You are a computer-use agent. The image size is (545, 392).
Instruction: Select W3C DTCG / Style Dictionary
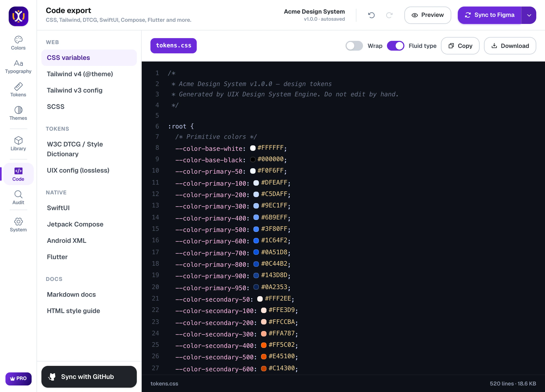click(89, 149)
